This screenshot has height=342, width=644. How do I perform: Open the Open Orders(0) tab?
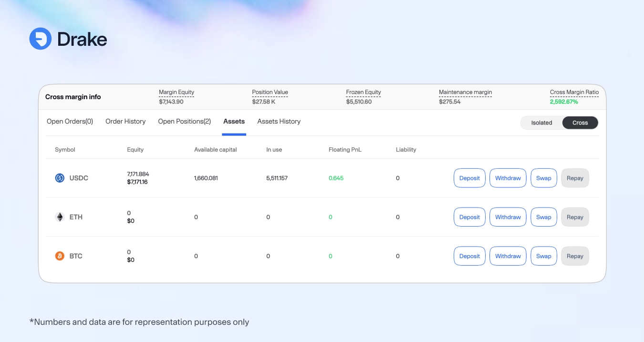(x=70, y=122)
